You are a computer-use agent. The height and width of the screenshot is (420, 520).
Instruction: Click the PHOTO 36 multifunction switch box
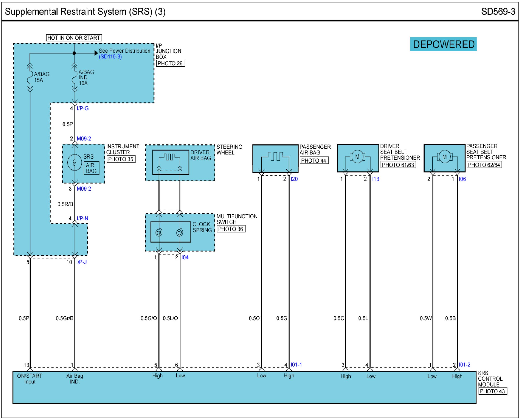(x=230, y=229)
